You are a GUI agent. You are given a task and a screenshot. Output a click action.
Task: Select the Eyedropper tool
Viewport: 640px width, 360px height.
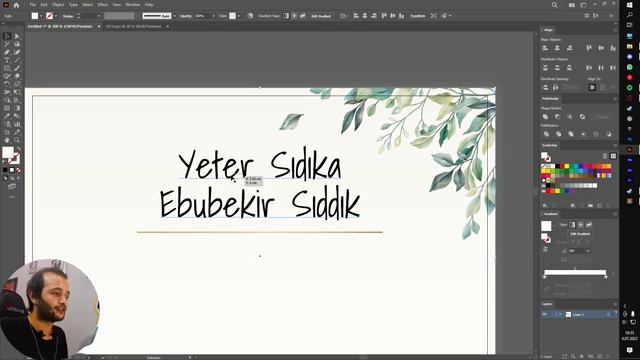(x=7, y=116)
